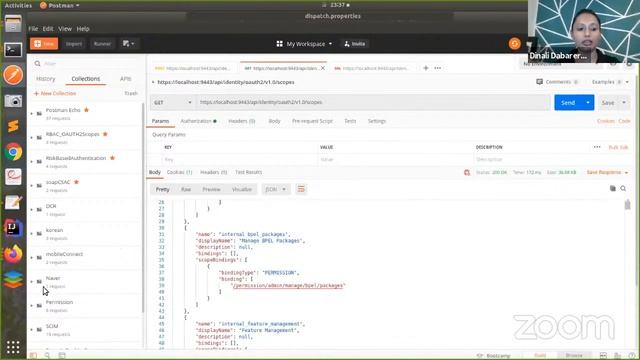Open tab options three-dot menu
This screenshot has width=640, height=360.
[x=438, y=68]
